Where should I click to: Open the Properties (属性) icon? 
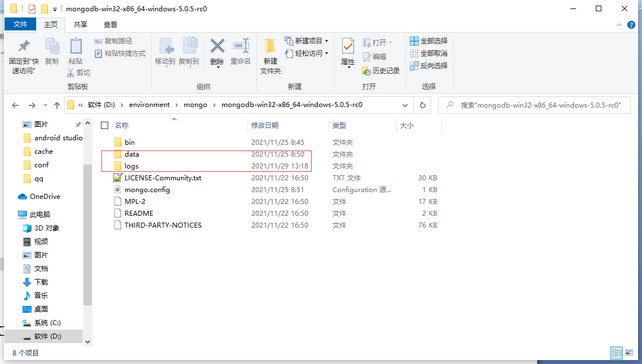click(348, 46)
